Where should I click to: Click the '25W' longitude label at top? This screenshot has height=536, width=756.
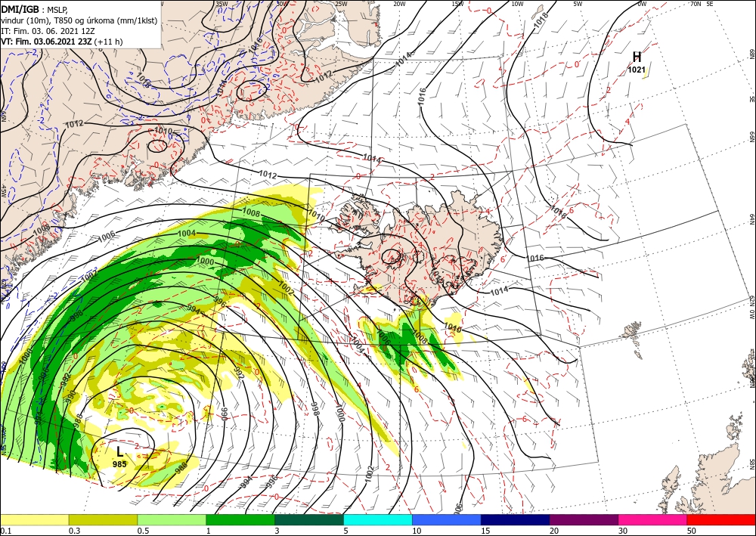341,3
